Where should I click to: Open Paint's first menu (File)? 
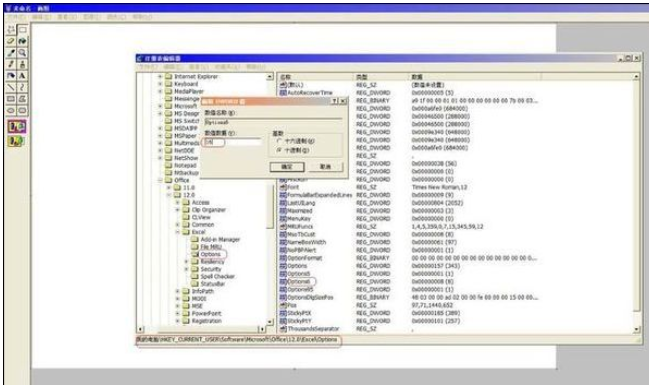pos(17,17)
